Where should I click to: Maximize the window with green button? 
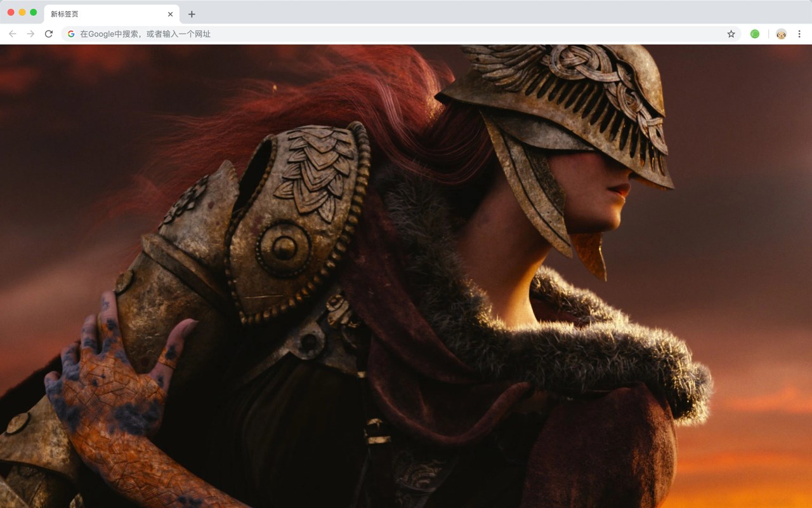pos(34,12)
